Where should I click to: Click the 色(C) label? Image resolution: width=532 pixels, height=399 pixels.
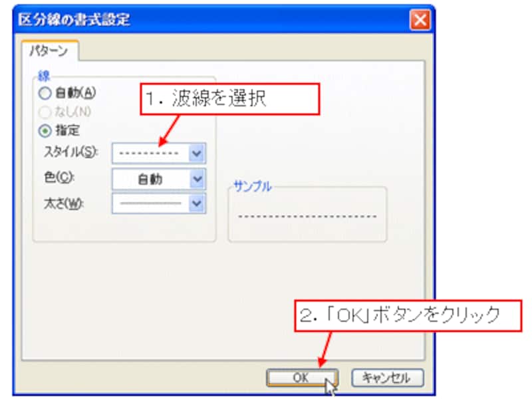59,177
